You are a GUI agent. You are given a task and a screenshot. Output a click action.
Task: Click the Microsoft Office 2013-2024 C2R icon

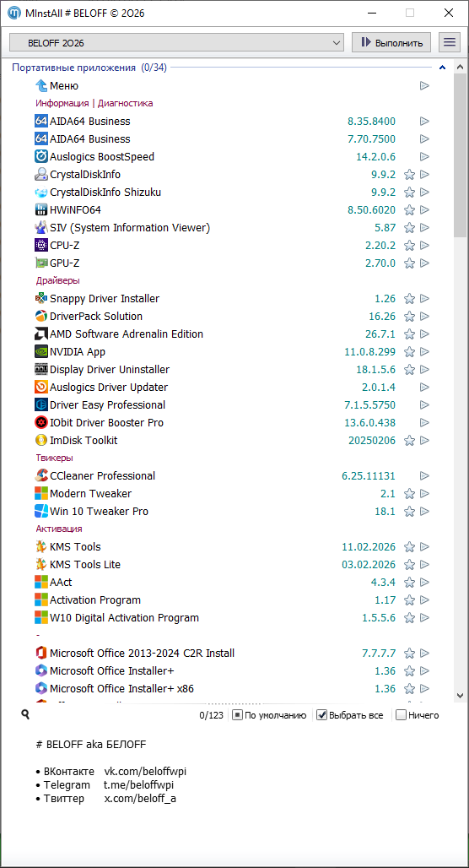41,653
